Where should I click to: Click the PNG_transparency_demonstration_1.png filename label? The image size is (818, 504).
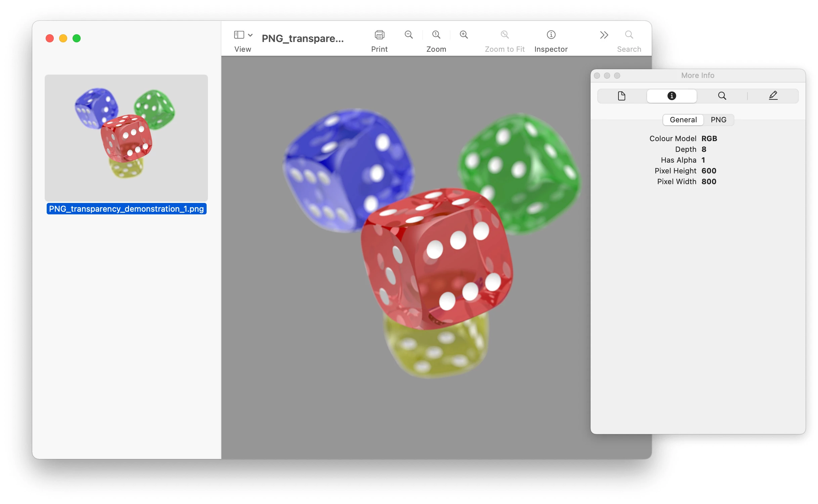[x=126, y=209]
